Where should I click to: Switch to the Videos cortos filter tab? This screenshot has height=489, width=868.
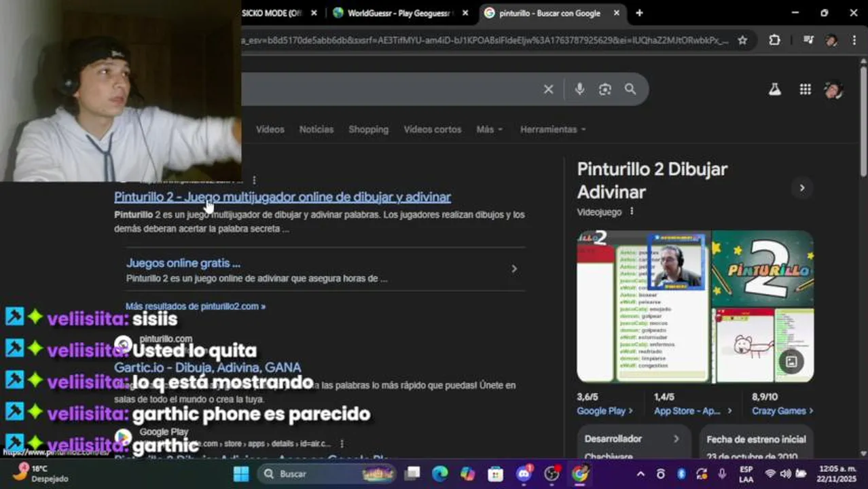tap(432, 129)
